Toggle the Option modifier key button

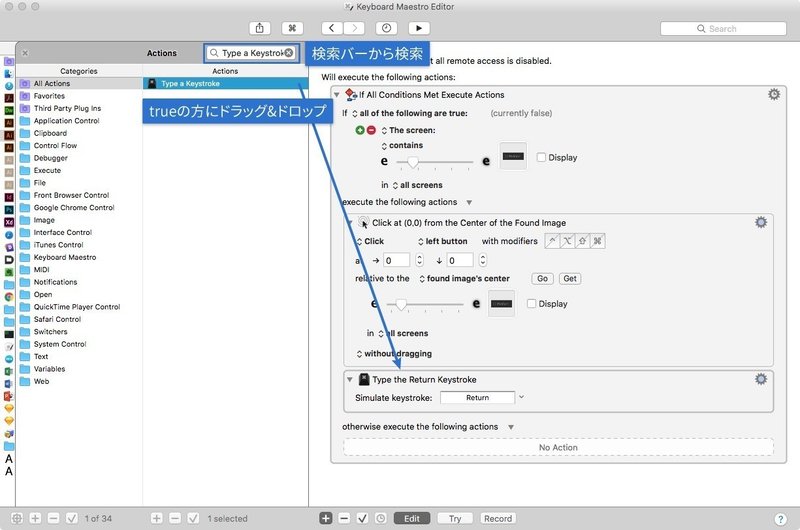(x=567, y=241)
